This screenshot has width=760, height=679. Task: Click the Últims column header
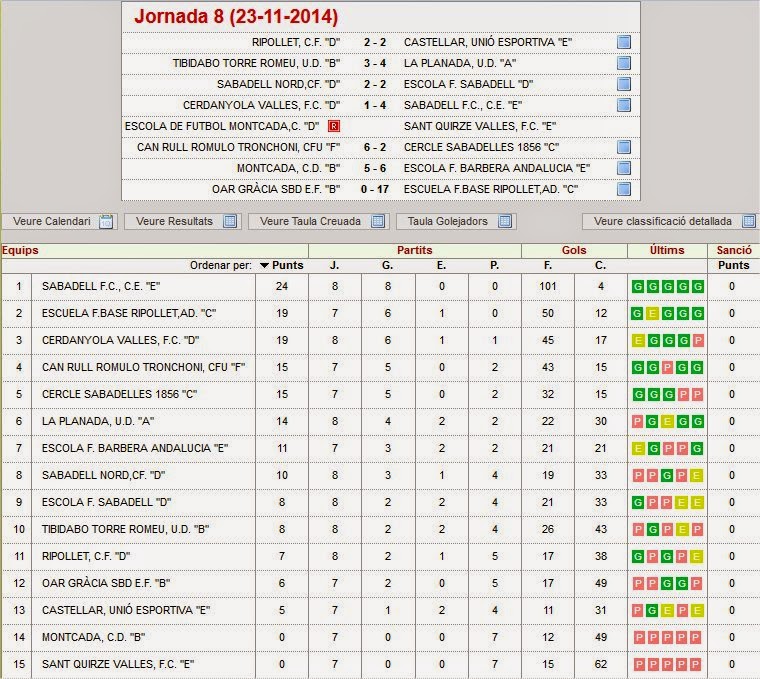tap(667, 251)
